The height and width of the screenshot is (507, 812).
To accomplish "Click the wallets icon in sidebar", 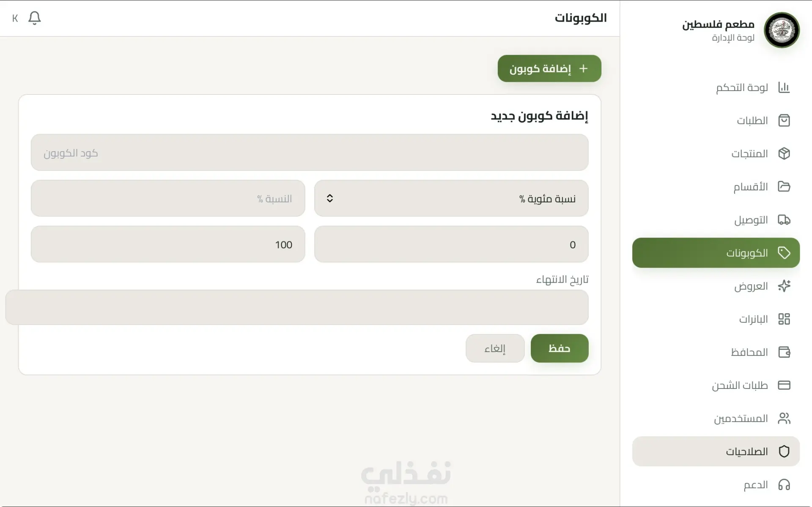I will [x=784, y=352].
